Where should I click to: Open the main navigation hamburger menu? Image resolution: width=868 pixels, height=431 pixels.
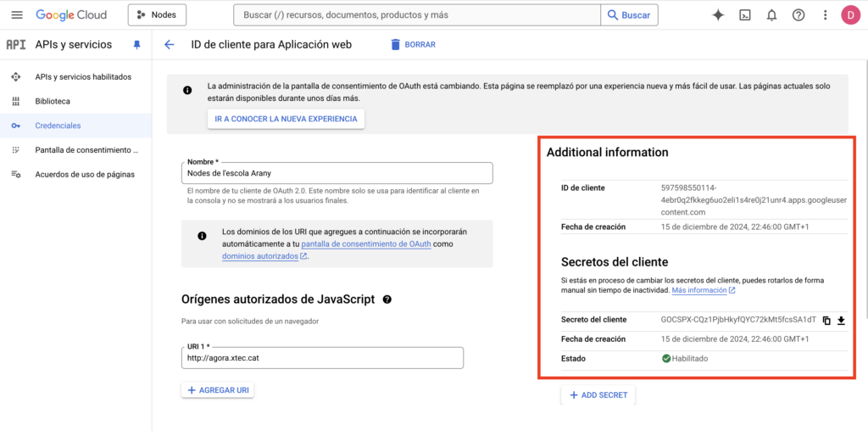(x=17, y=15)
